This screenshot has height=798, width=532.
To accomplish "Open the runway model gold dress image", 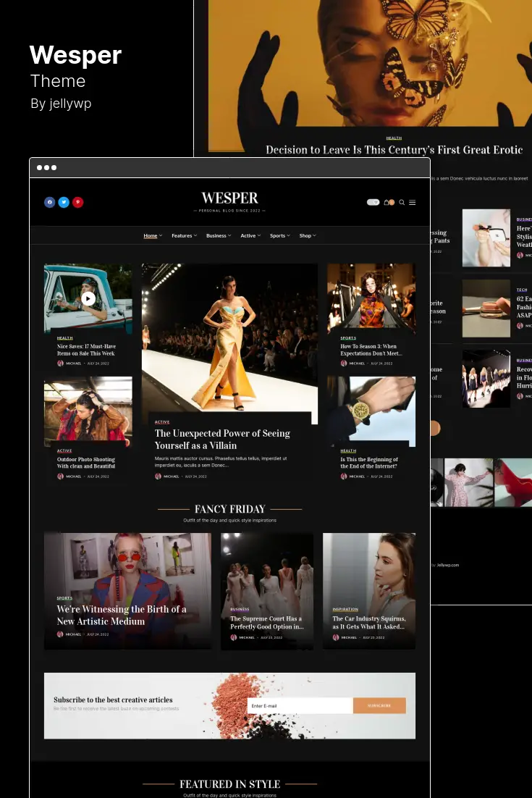I will pos(229,338).
